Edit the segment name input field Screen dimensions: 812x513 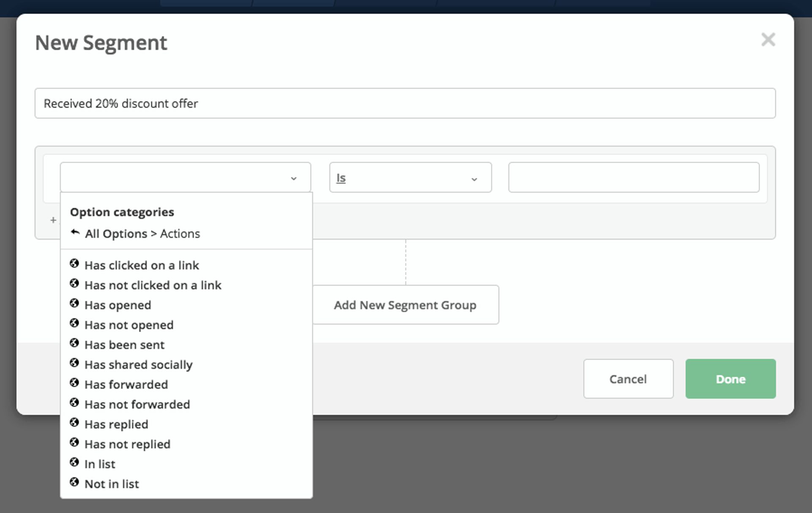[405, 104]
